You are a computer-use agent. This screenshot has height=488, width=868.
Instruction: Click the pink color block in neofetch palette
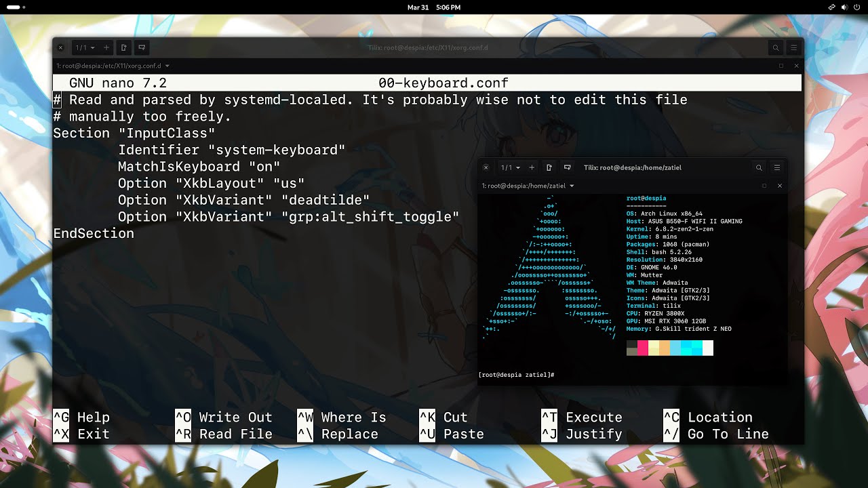pos(643,348)
